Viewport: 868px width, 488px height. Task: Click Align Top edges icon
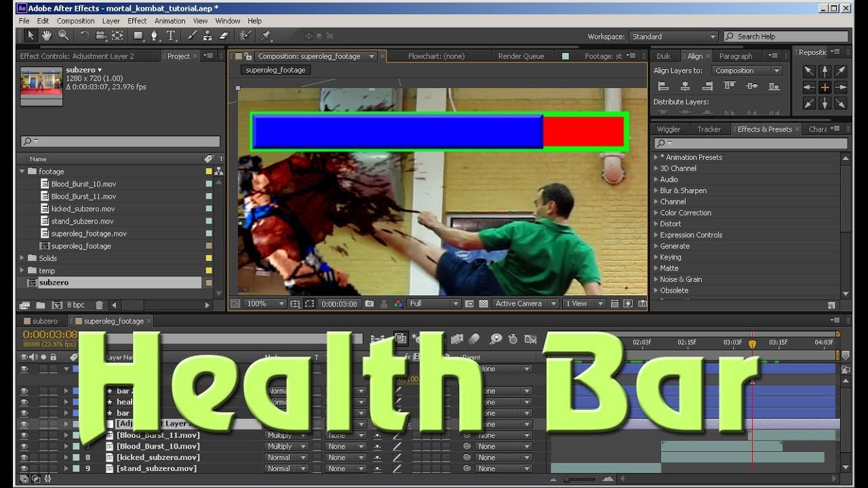730,86
